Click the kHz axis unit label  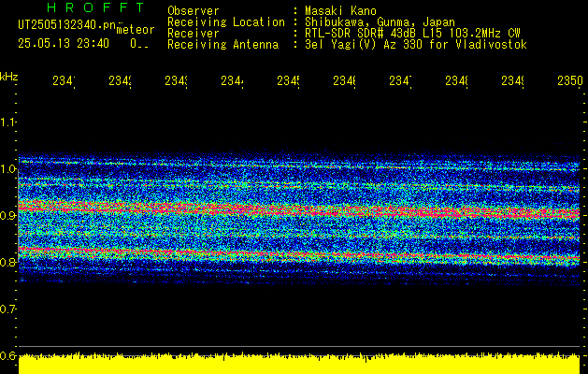coord(8,77)
